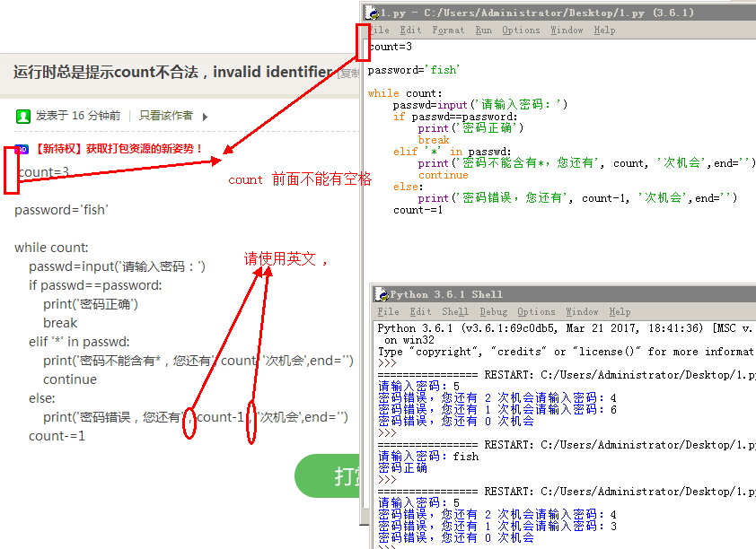Open the Shell menu in Python Shell
The image size is (756, 549).
click(x=455, y=312)
